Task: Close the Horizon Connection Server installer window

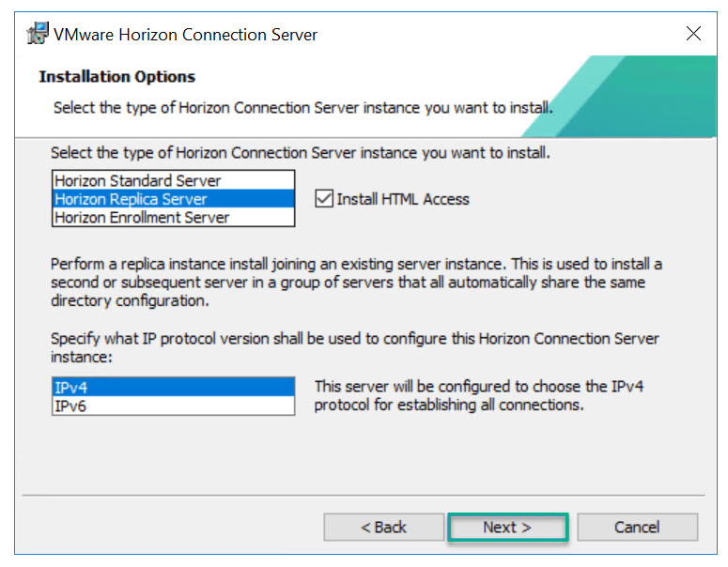Action: (693, 35)
